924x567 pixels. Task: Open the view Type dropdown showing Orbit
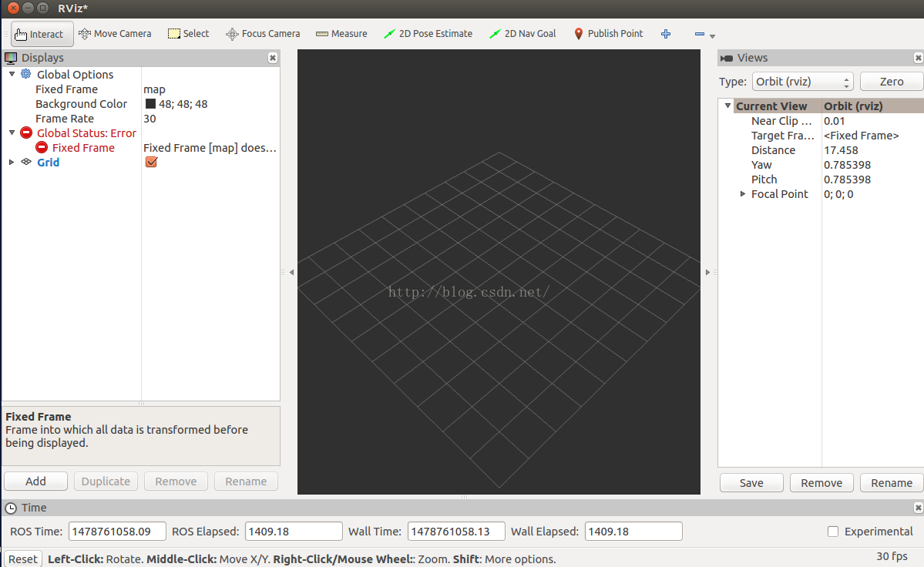[x=802, y=81]
